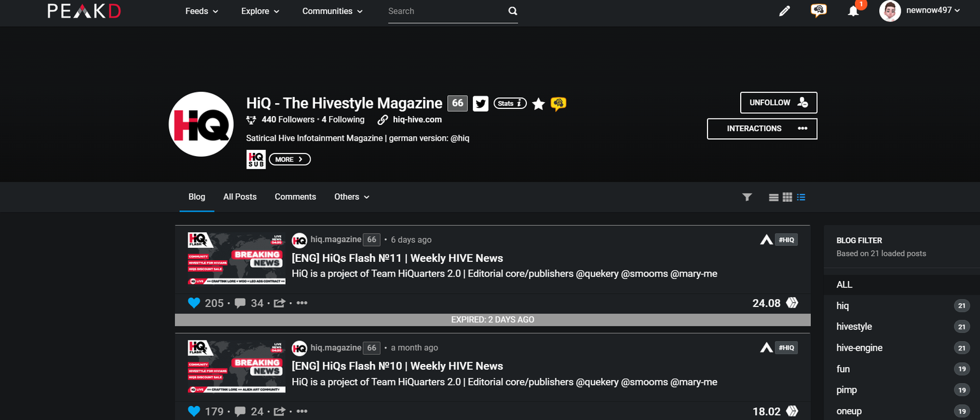Open the Feeds dropdown menu
This screenshot has height=420, width=980.
(x=202, y=11)
